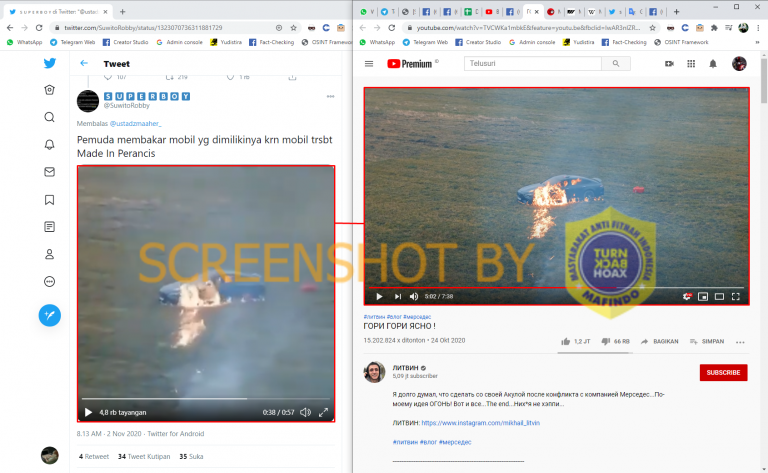This screenshot has width=768, height=473.
Task: Click the YouTube Premium logo
Action: tap(410, 64)
